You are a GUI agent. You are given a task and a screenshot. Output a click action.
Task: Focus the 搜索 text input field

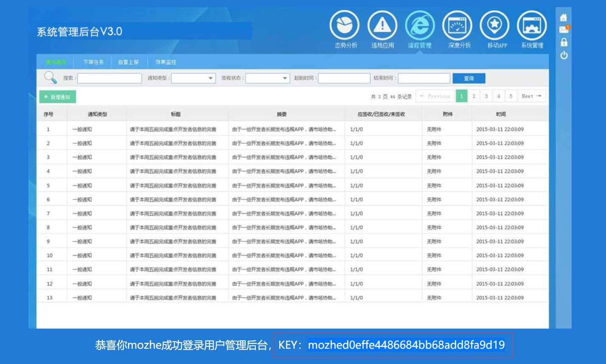point(109,78)
